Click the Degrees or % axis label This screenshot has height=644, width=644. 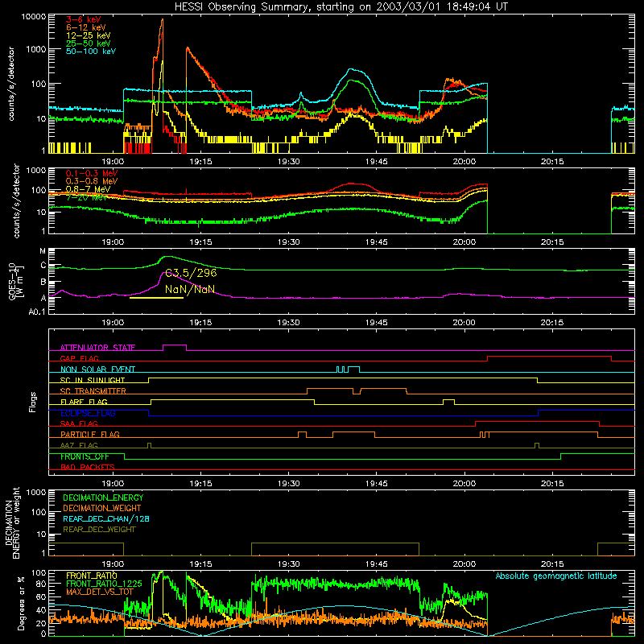[x=22, y=603]
